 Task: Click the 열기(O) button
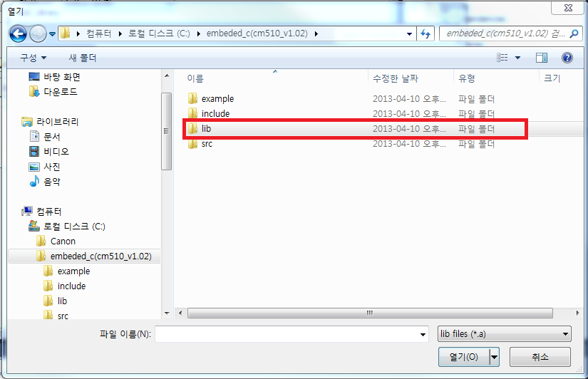click(464, 357)
